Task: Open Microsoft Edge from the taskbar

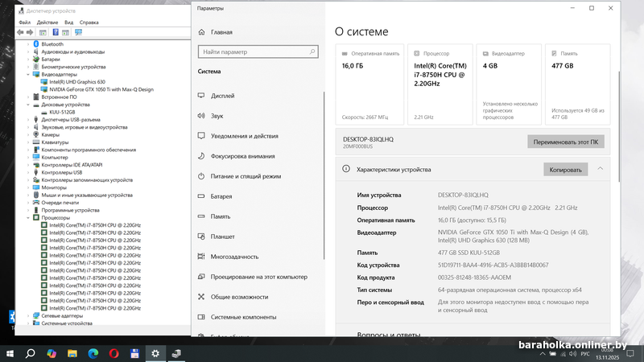Action: coord(93,353)
